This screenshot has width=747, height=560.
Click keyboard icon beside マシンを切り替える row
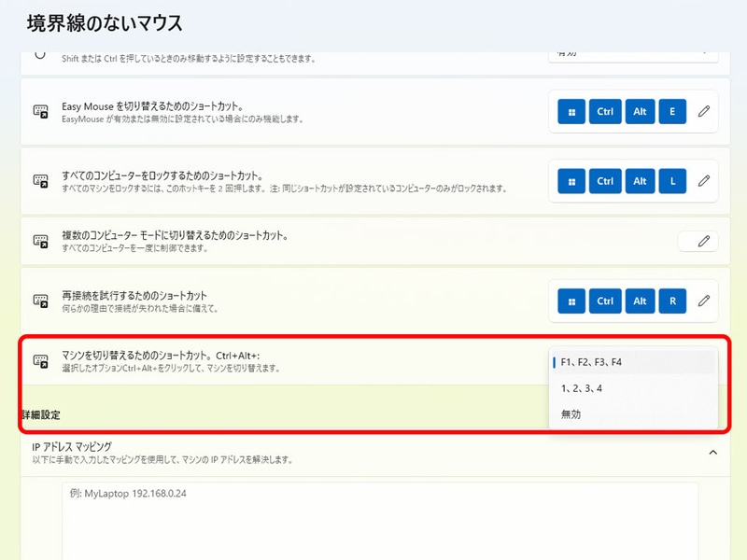[40, 361]
